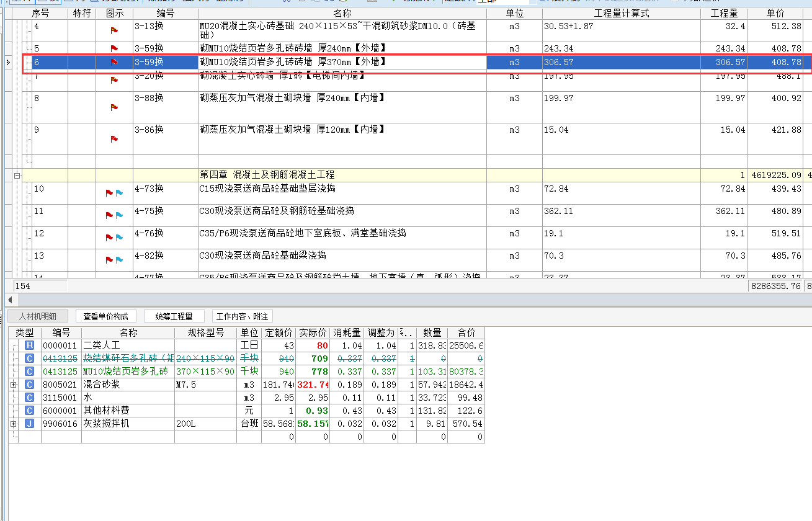Image resolution: width=812 pixels, height=521 pixels.
Task: Click actual price 321.74 for 混合砂浆
Action: tap(312, 385)
